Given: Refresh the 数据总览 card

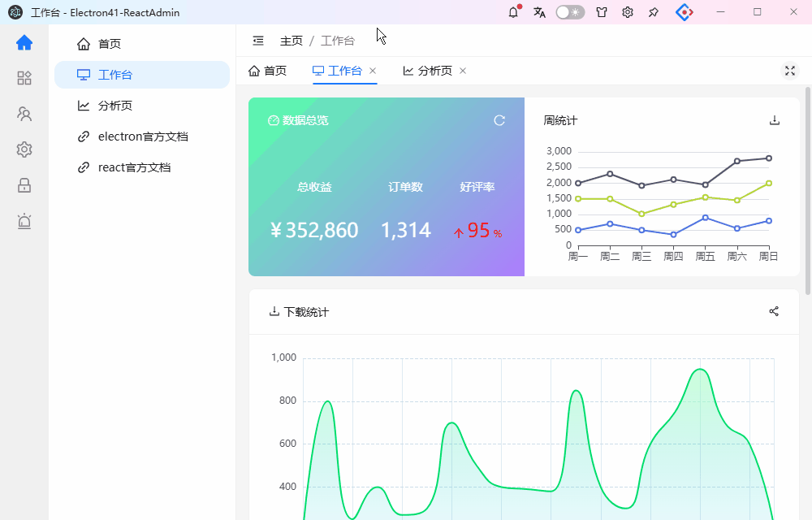Looking at the screenshot, I should [499, 120].
